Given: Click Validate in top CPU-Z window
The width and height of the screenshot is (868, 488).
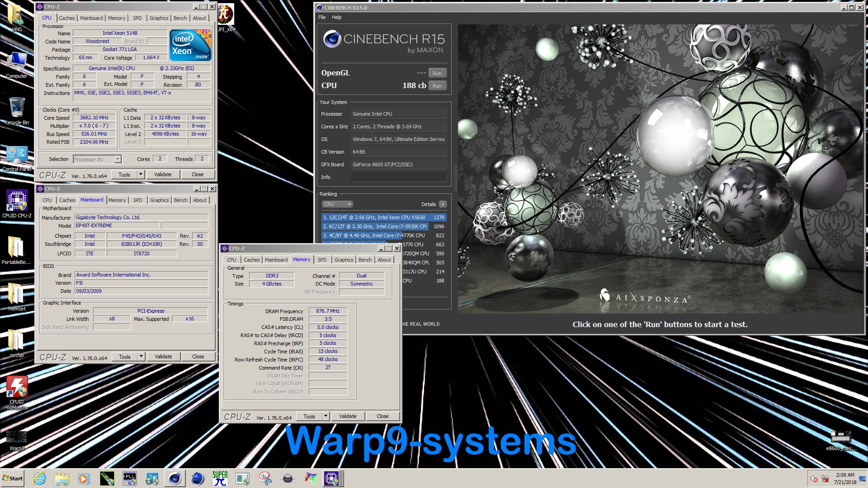Looking at the screenshot, I should click(x=163, y=174).
